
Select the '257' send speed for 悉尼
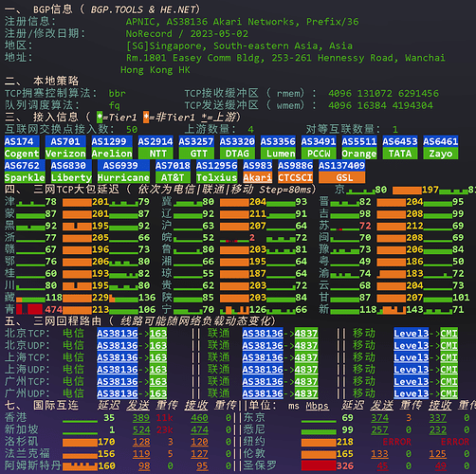click(x=380, y=429)
